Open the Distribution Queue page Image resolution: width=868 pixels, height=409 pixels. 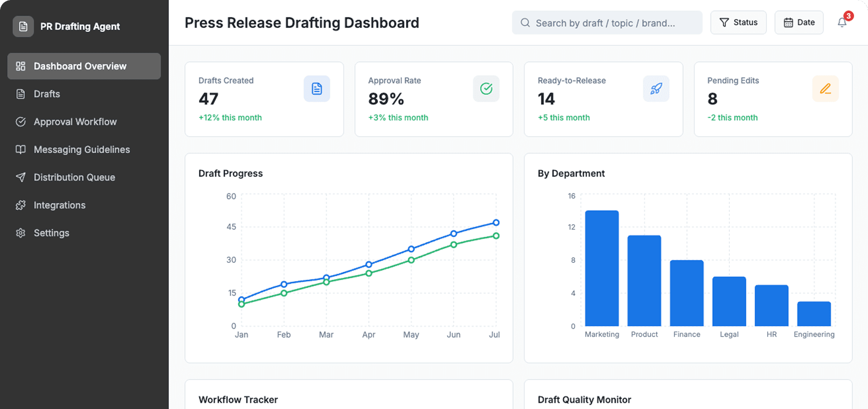[84, 177]
